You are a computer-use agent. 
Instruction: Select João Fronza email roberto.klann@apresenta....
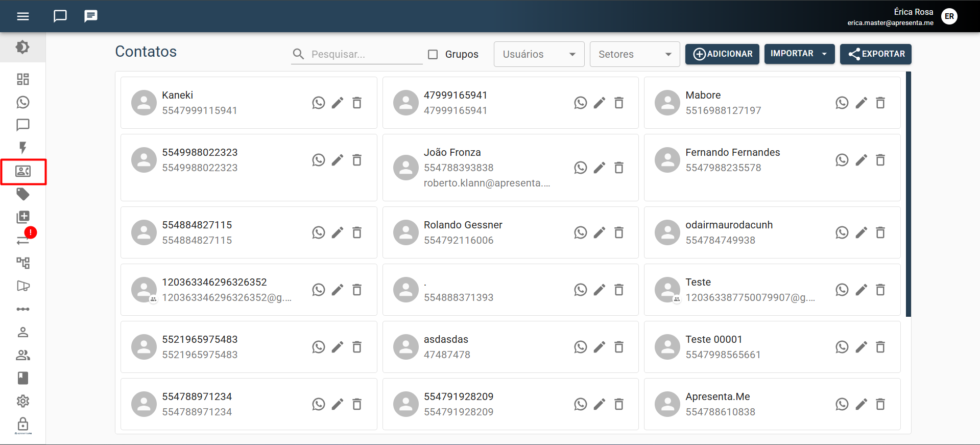pyautogui.click(x=487, y=183)
